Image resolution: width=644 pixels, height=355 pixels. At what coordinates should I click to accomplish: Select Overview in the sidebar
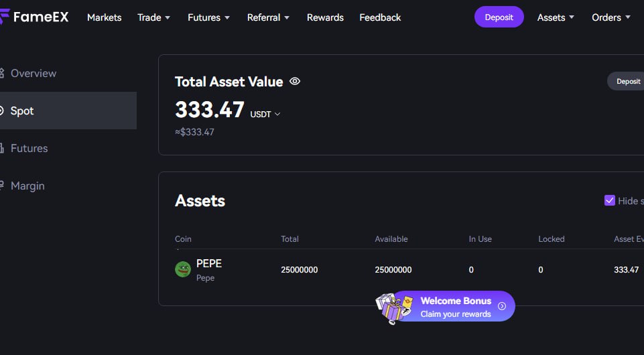point(34,73)
